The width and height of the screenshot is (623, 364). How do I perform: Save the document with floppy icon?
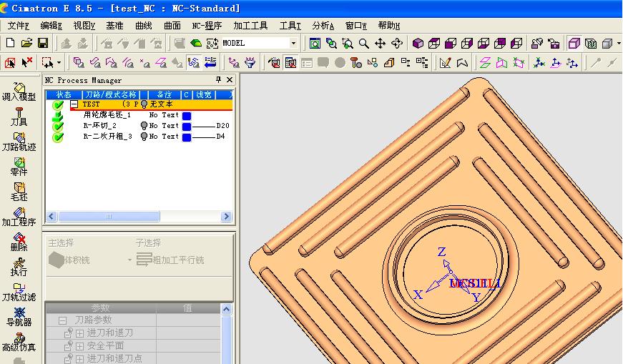pos(43,43)
